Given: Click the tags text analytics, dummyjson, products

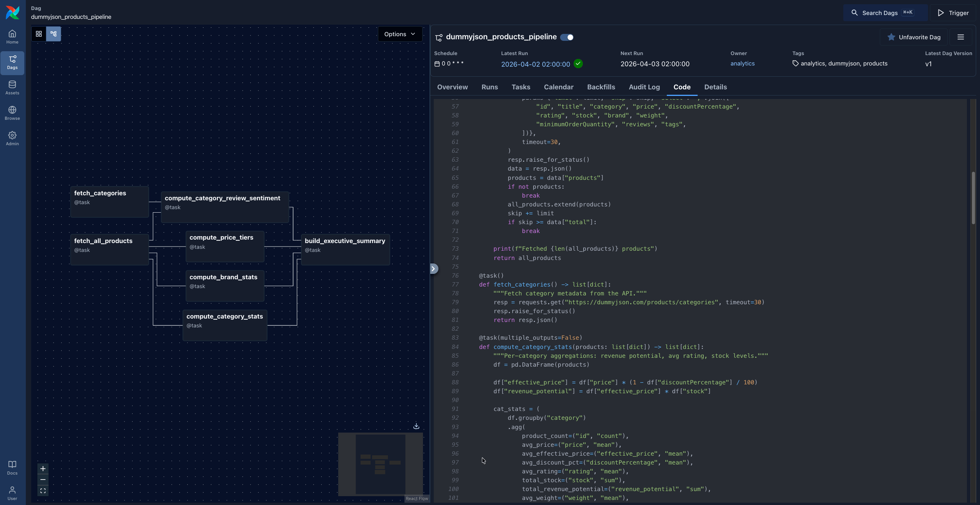Looking at the screenshot, I should pyautogui.click(x=844, y=64).
